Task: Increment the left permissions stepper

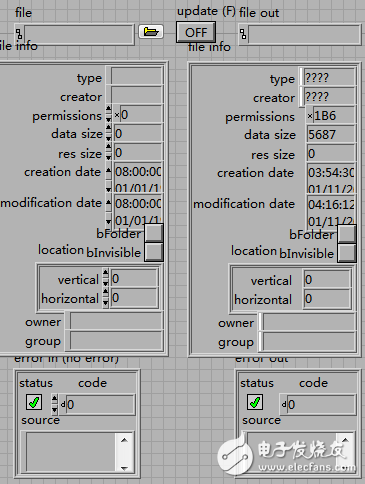Action: tap(109, 109)
